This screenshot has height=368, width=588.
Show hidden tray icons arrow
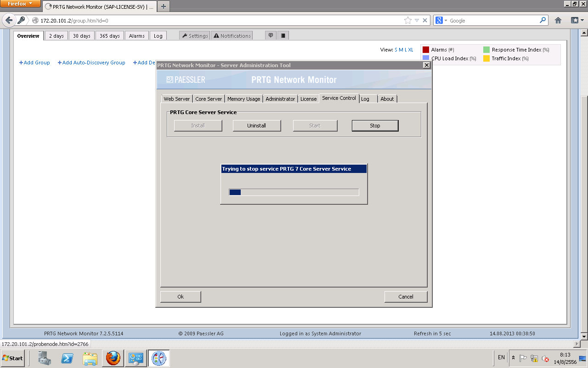click(513, 358)
